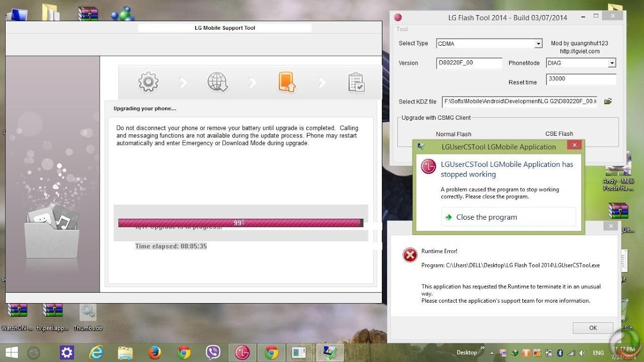Viewport: 644px width, 362px height.
Task: Click the Upgrade with CSMG Client label
Action: (x=436, y=118)
